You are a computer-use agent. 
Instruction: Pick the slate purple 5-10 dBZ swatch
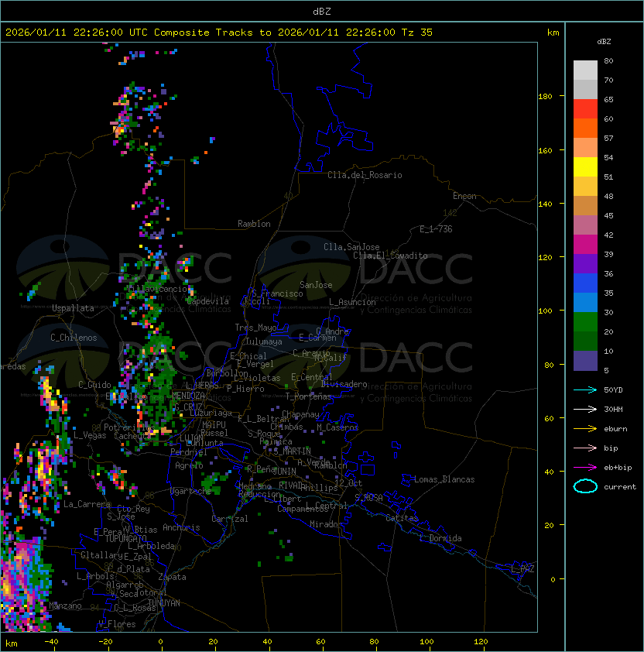pyautogui.click(x=585, y=361)
